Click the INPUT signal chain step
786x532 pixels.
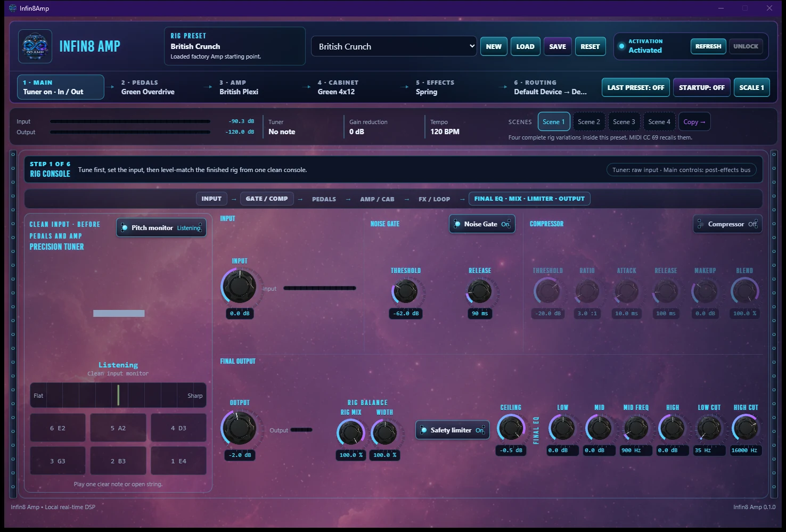[x=211, y=199]
